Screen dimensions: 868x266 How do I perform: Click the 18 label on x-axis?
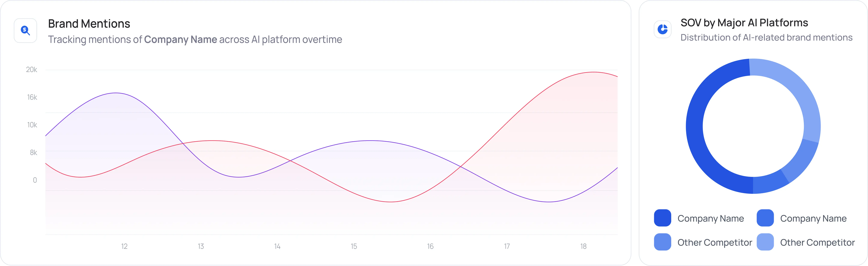583,246
